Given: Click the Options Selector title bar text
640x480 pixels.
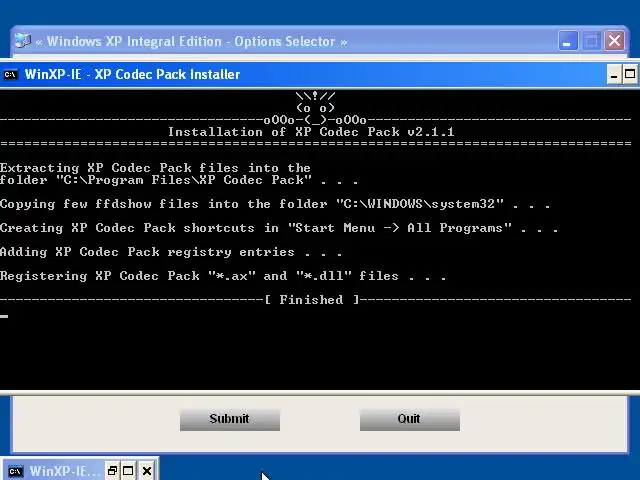Looking at the screenshot, I should point(191,41).
